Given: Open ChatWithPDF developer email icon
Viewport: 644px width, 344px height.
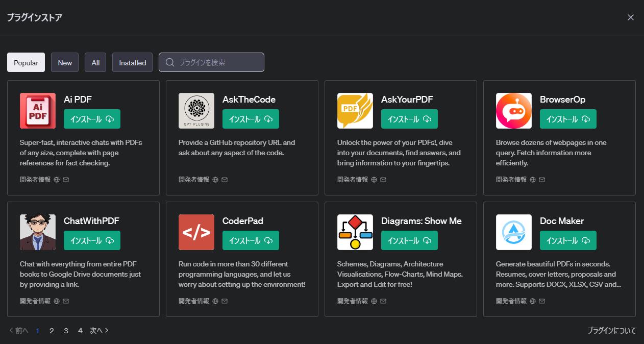Looking at the screenshot, I should click(x=66, y=301).
